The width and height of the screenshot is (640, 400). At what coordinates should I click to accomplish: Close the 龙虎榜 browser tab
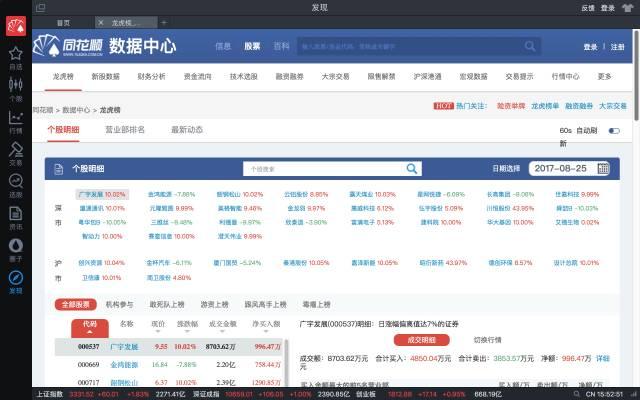(101, 22)
